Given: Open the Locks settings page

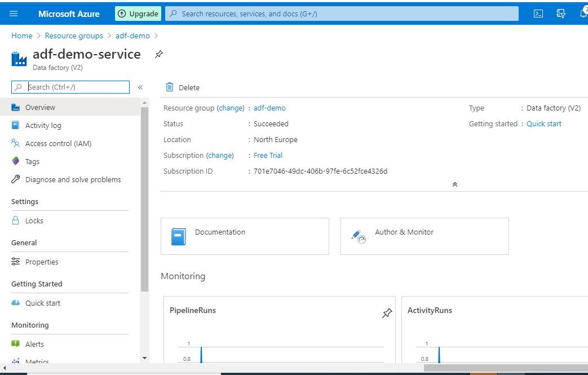Looking at the screenshot, I should click(x=34, y=221).
